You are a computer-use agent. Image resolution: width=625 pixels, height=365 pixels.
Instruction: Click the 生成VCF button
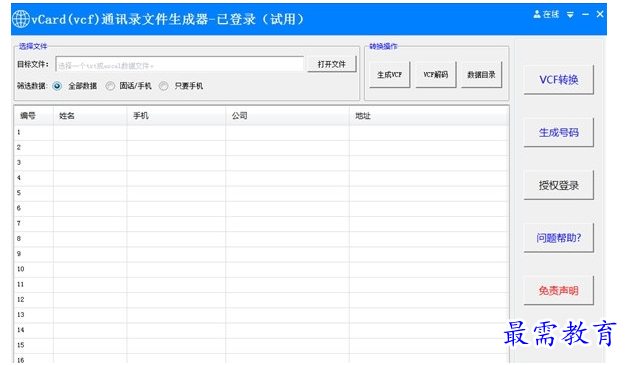coord(389,75)
